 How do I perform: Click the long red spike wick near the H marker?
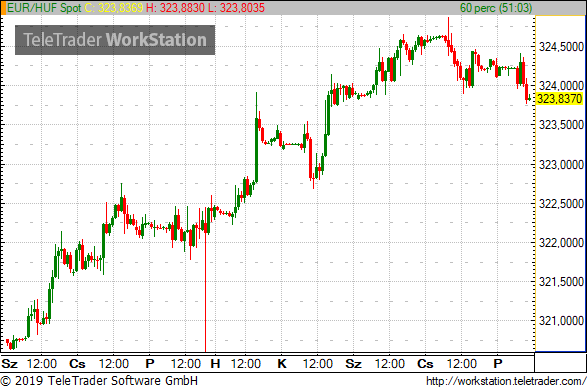coord(206,292)
